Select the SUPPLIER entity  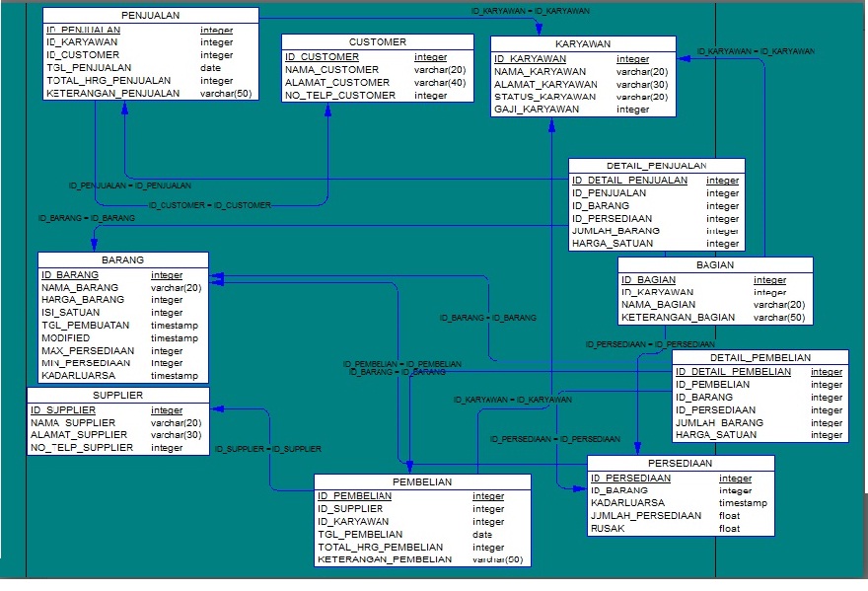117,395
